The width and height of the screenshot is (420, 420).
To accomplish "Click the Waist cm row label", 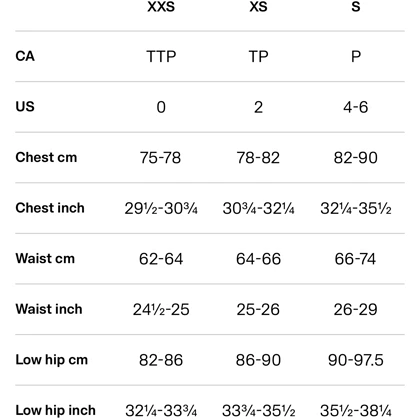I will point(45,259).
